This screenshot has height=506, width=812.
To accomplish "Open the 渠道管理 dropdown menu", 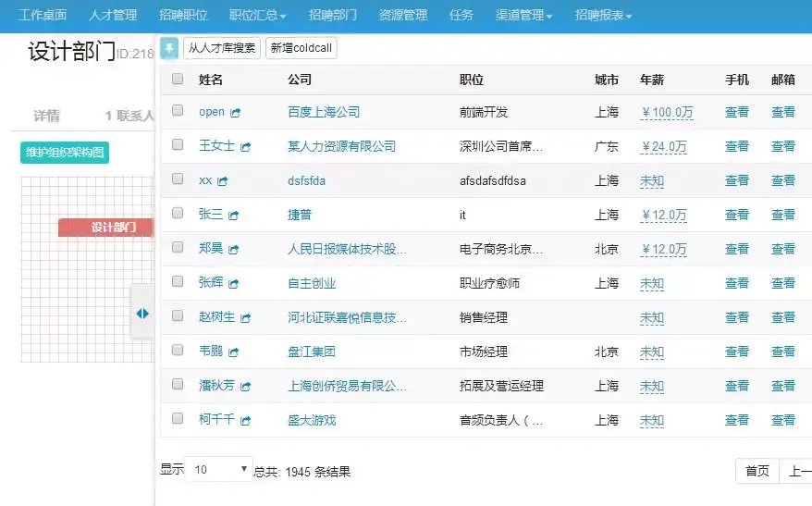I will [523, 15].
